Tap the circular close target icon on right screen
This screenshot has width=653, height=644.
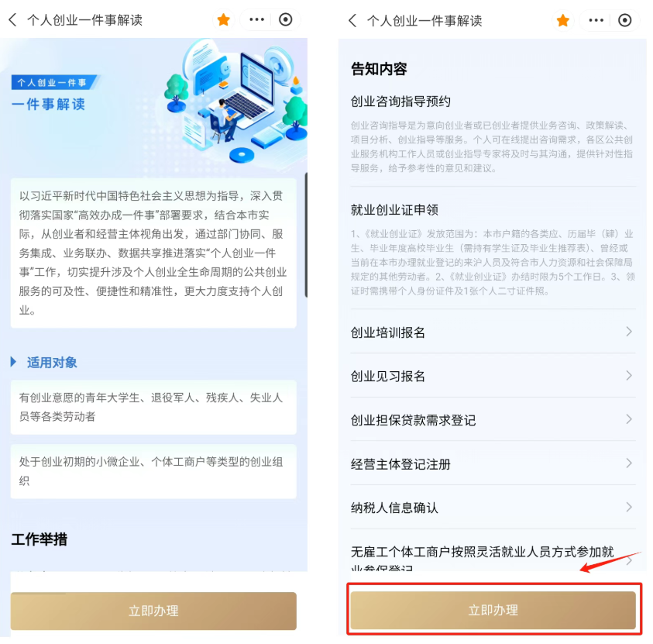(x=624, y=20)
